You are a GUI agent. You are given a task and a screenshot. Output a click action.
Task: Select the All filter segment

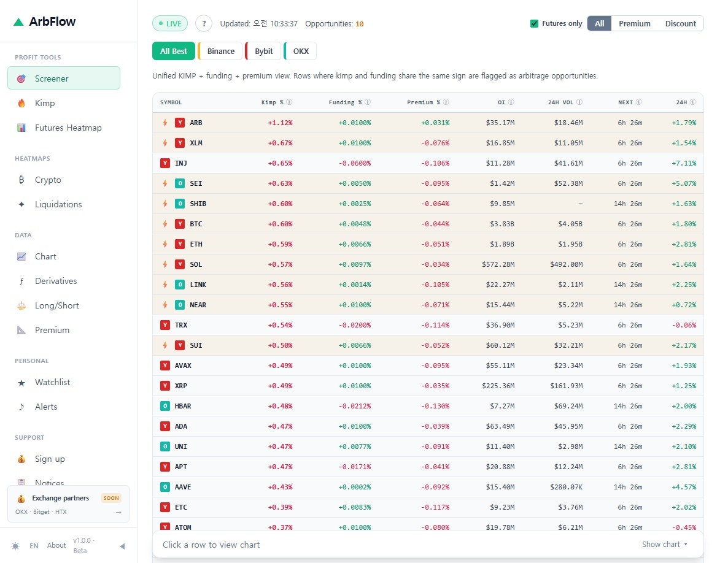(x=599, y=23)
